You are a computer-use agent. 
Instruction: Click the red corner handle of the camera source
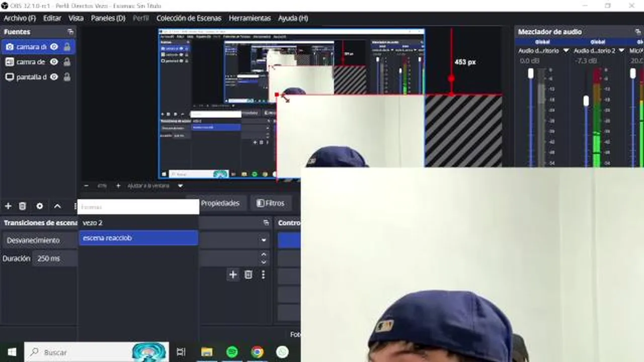coord(277,95)
